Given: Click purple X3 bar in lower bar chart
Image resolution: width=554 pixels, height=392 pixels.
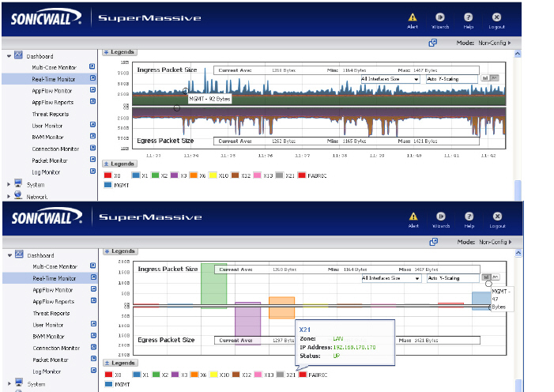Looking at the screenshot, I should [x=247, y=323].
